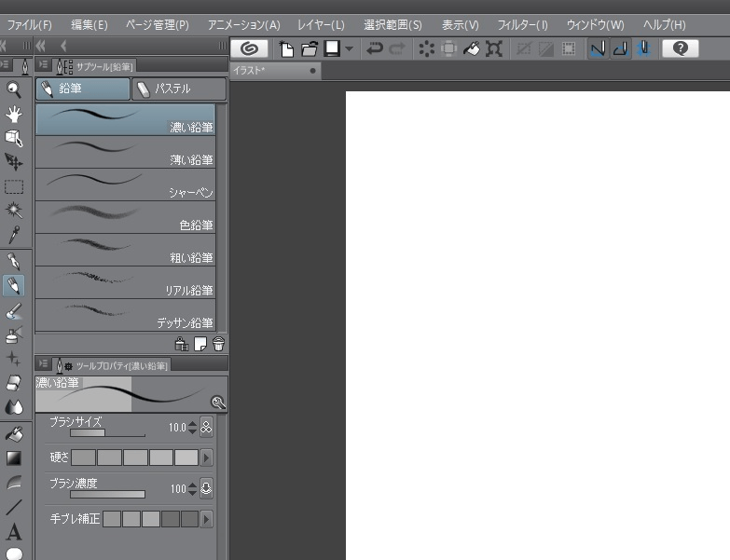Delete sub tool using trash icon
Viewport: 730px width, 560px height.
point(218,344)
